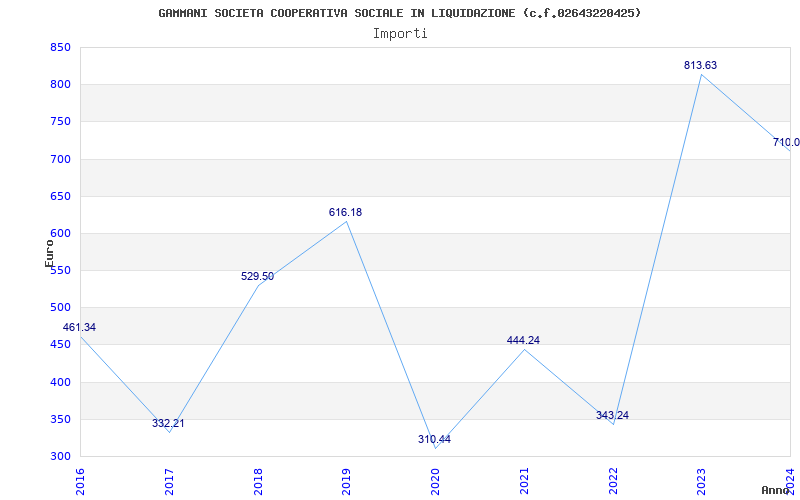The width and height of the screenshot is (800, 500).
Task: Click the 2024 x-axis year label
Action: (790, 481)
